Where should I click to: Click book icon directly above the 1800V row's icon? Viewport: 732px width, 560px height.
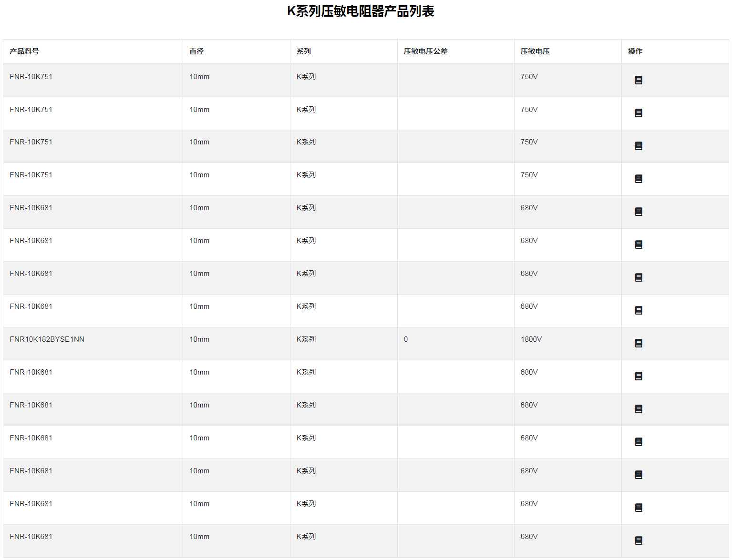click(x=638, y=310)
